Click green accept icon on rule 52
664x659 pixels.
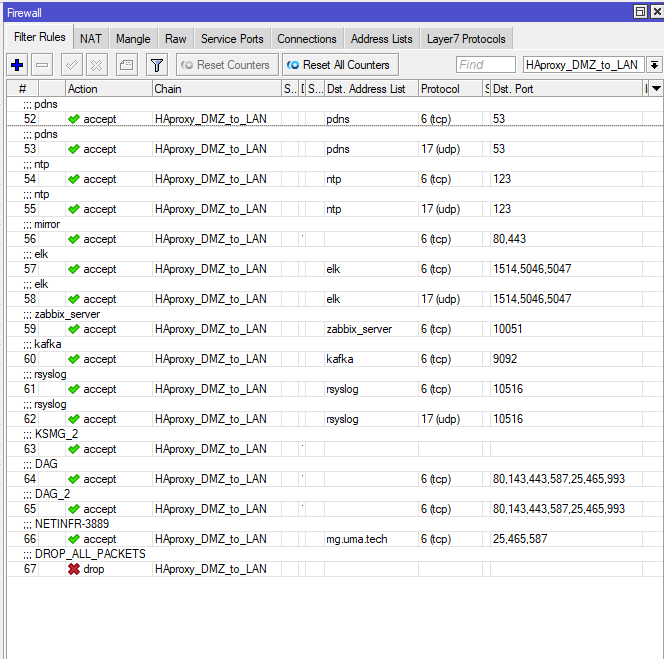coord(74,119)
